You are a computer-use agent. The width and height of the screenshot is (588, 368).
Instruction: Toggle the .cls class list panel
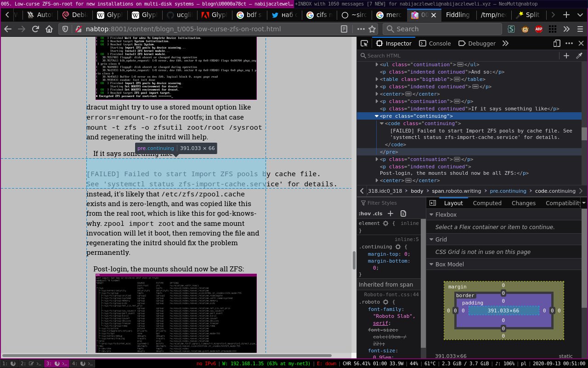378,213
